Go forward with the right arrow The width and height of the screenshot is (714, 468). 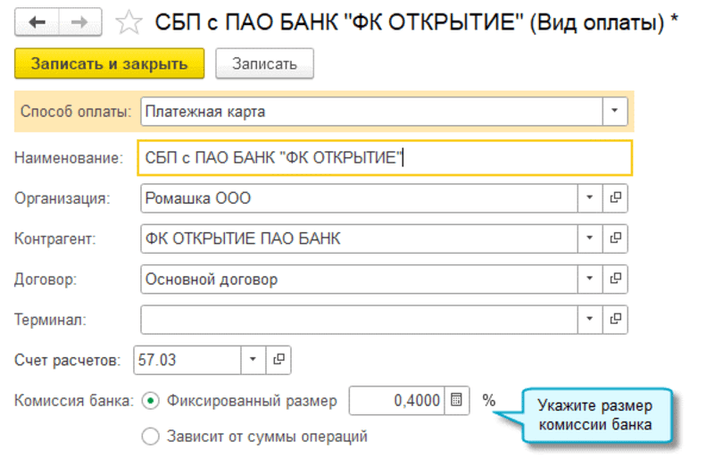(80, 22)
